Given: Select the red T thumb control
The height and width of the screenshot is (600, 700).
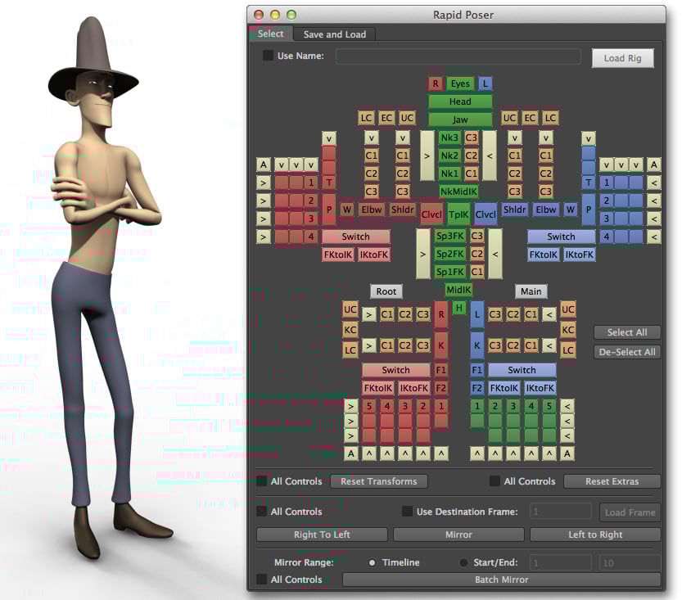Looking at the screenshot, I should click(x=329, y=183).
